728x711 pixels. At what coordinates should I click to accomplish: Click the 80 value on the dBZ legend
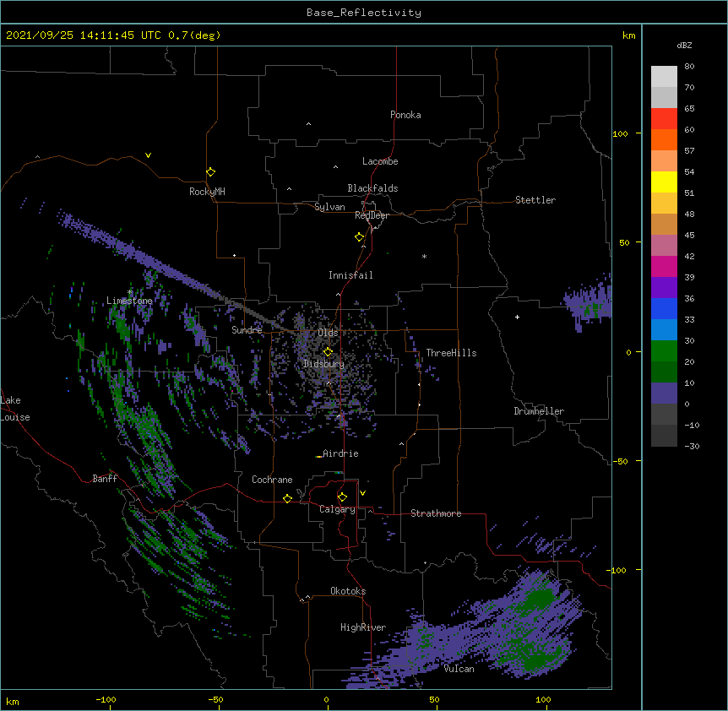coord(689,67)
